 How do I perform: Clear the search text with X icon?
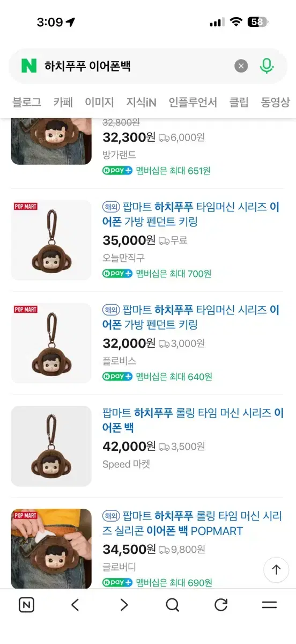pyautogui.click(x=241, y=66)
